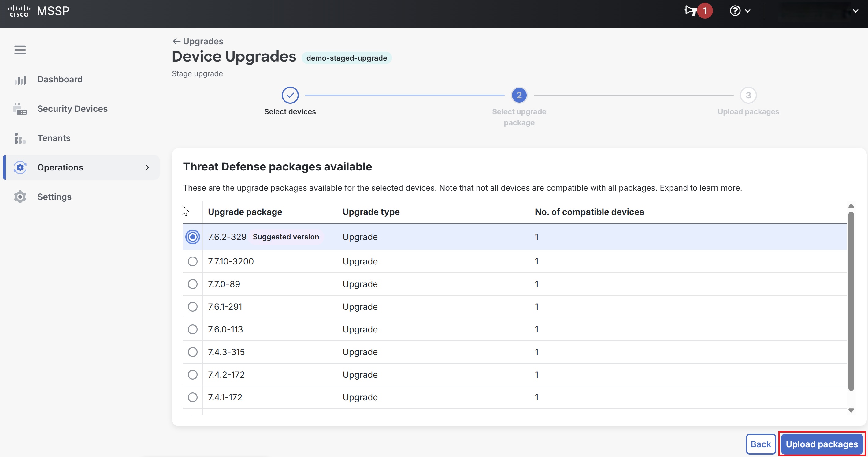The width and height of the screenshot is (868, 457).
Task: View notifications via the megaphone icon
Action: [692, 10]
